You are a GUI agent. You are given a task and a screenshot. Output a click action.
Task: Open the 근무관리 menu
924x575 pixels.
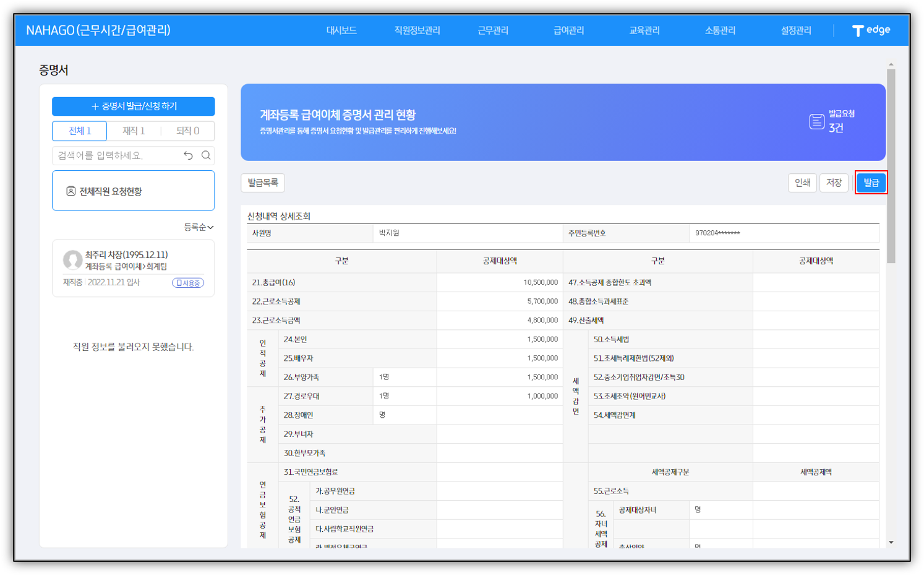point(493,30)
